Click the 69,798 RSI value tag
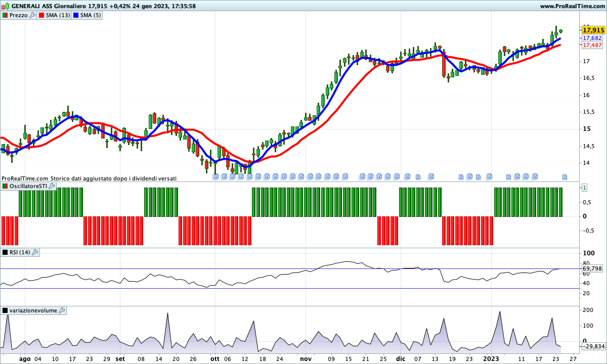This screenshot has height=364, width=607. click(x=592, y=268)
